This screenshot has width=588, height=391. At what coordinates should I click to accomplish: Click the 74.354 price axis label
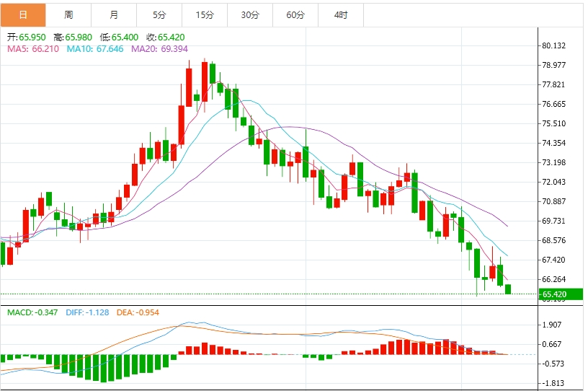[554, 143]
